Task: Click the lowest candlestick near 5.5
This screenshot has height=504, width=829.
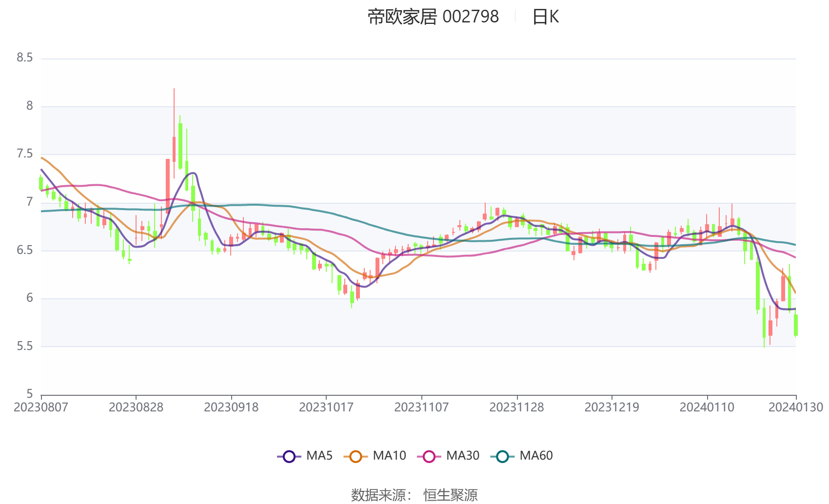Action: point(764,322)
